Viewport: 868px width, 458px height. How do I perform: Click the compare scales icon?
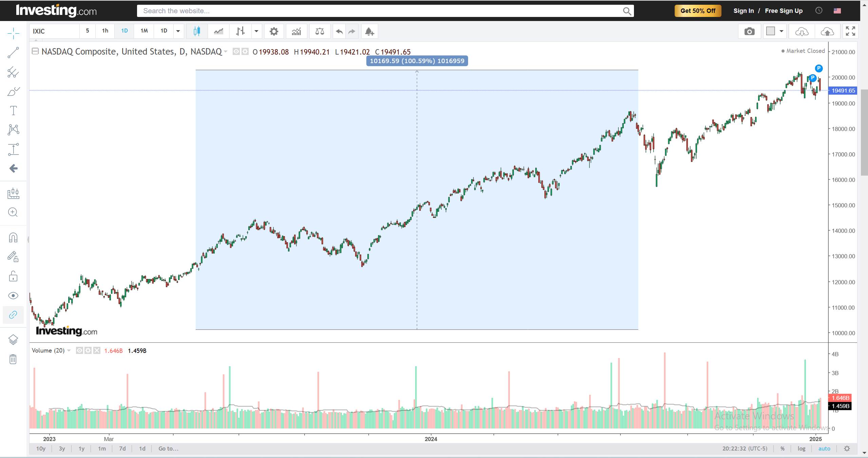coord(320,32)
